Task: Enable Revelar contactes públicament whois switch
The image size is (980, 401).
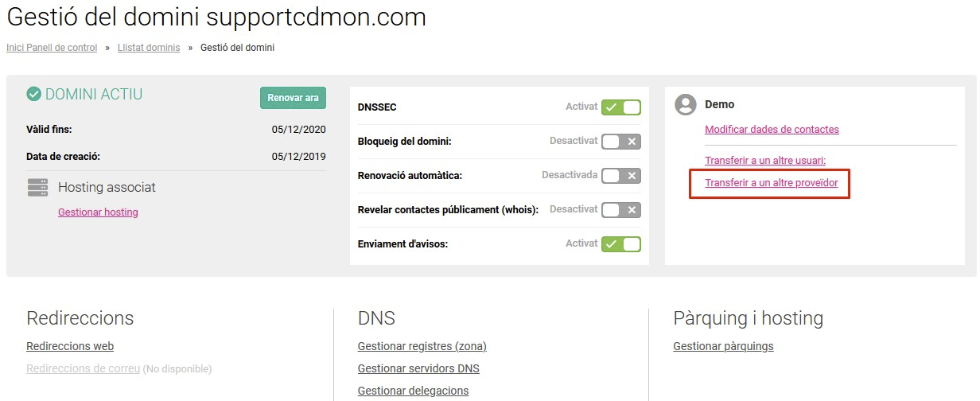Action: pyautogui.click(x=621, y=210)
